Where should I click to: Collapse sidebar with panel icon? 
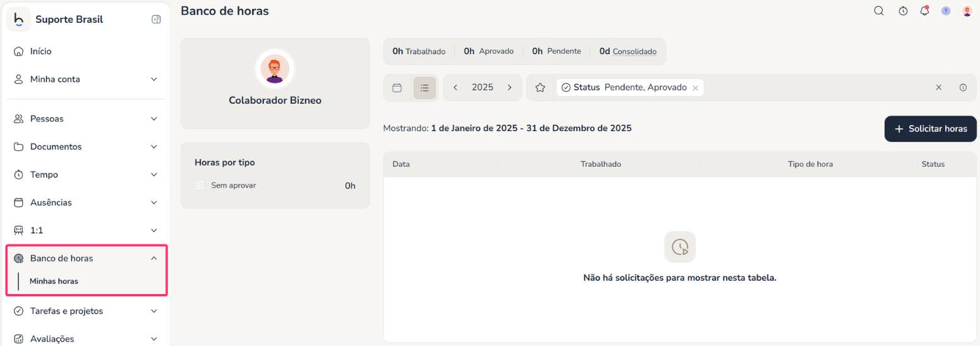(x=156, y=20)
